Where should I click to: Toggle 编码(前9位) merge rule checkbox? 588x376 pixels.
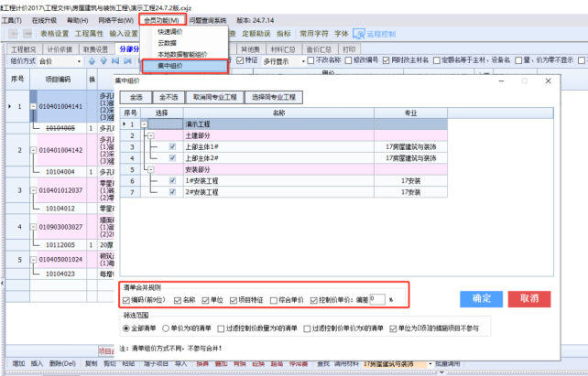click(x=126, y=300)
